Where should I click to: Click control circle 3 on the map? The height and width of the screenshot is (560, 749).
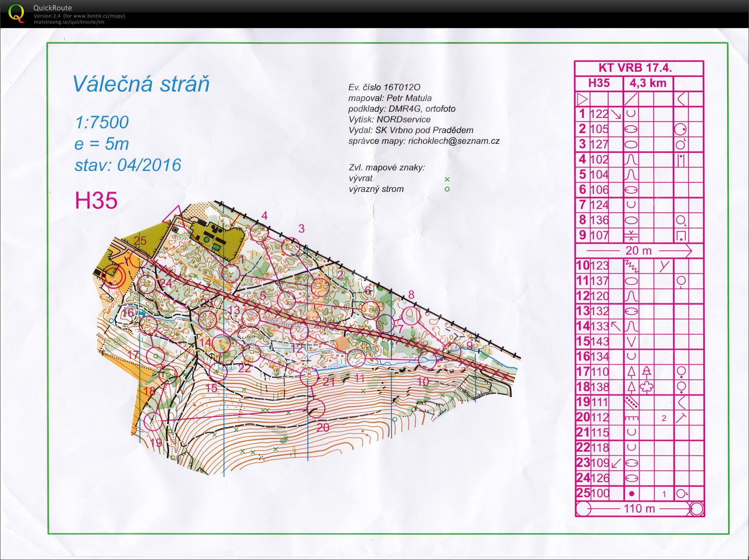[291, 247]
